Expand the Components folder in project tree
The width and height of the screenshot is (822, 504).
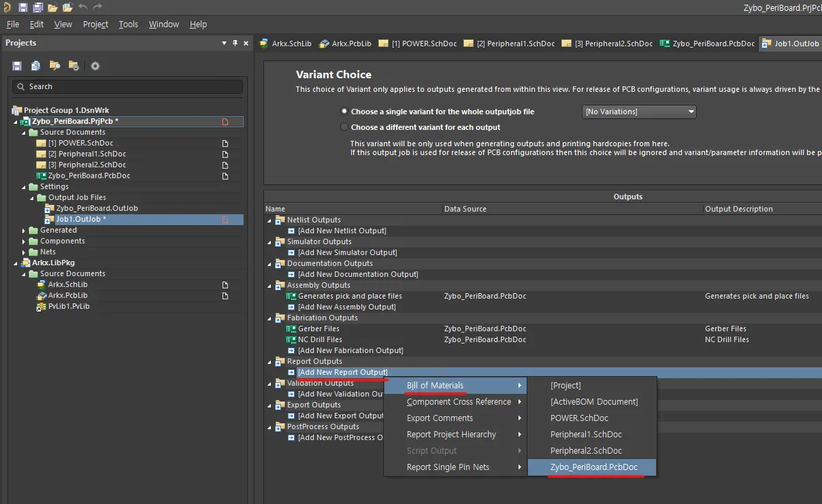click(x=24, y=241)
